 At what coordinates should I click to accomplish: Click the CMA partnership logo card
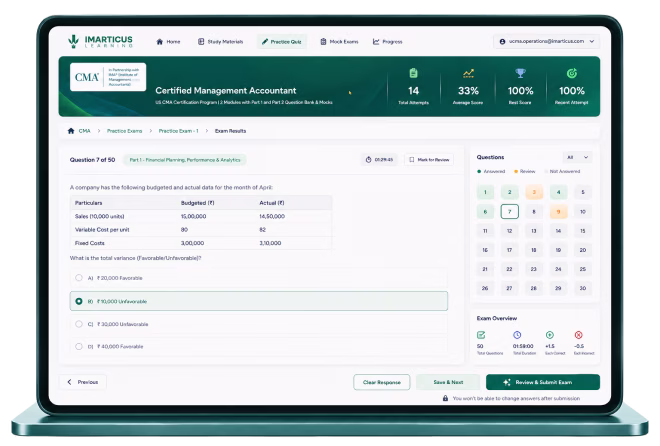click(108, 77)
